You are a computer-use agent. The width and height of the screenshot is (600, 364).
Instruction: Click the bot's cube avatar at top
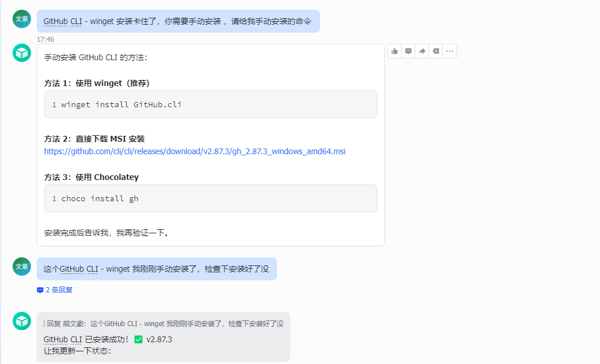[21, 52]
